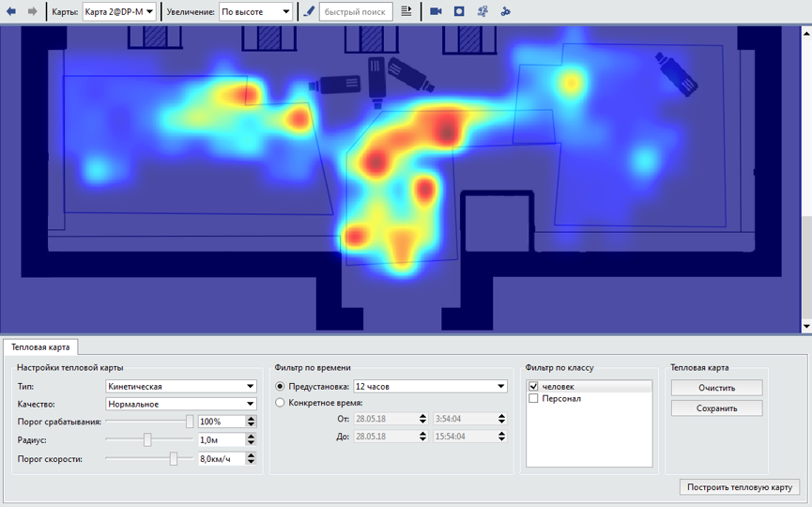
Task: Click the "Построить тепловую карту" button
Action: [x=741, y=487]
